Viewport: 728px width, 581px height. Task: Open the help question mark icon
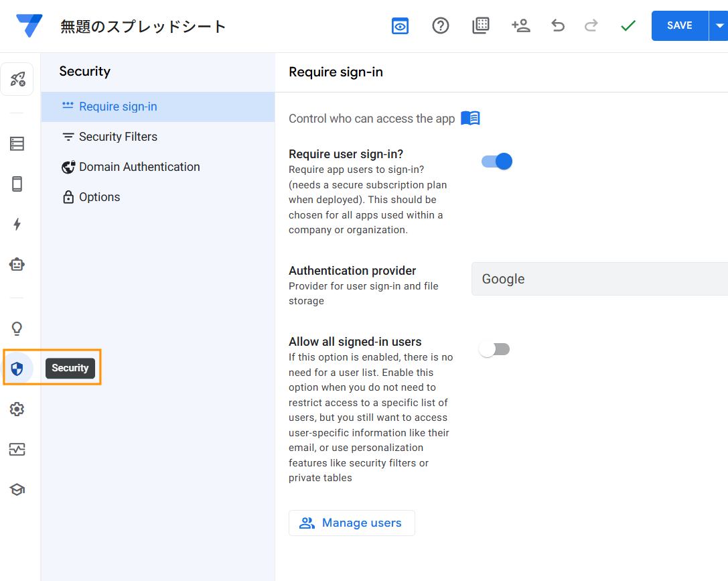pos(440,26)
